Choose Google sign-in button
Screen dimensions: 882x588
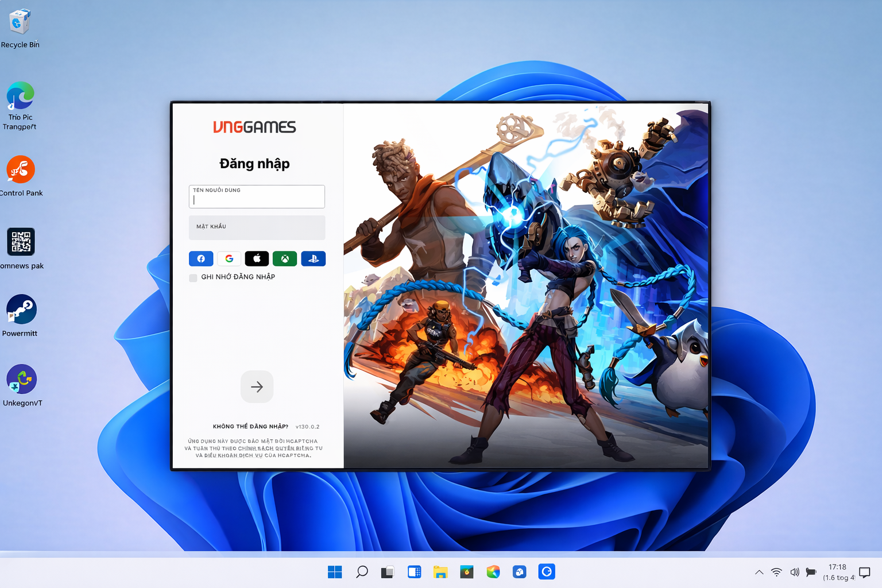(229, 259)
